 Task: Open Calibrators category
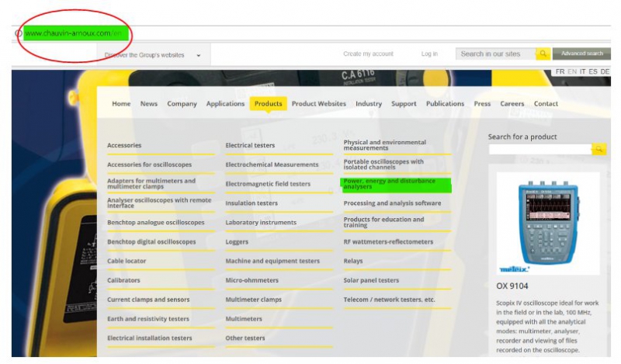click(x=123, y=280)
